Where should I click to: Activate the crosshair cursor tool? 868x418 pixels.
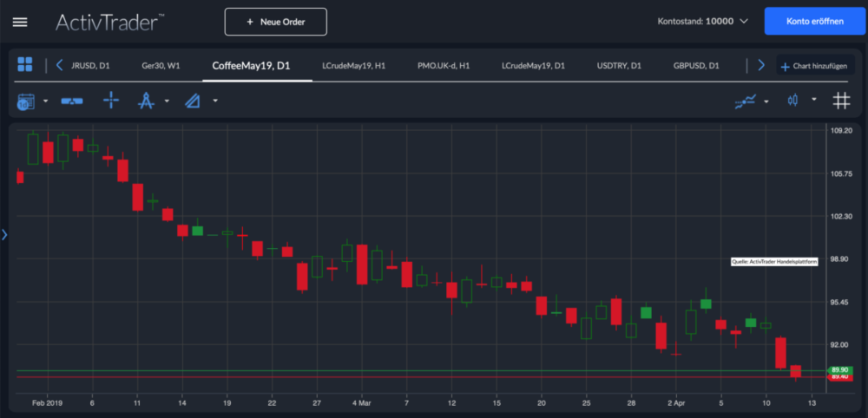111,101
